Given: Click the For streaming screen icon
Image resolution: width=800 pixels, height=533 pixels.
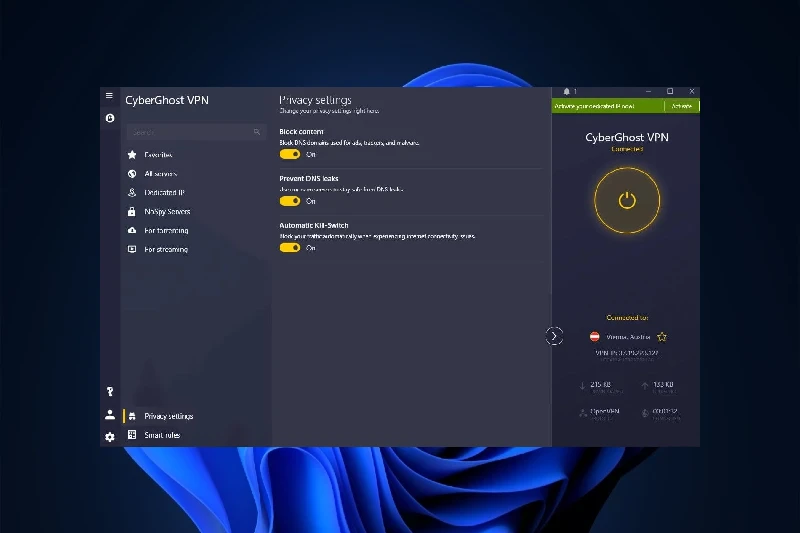Looking at the screenshot, I should [x=132, y=249].
